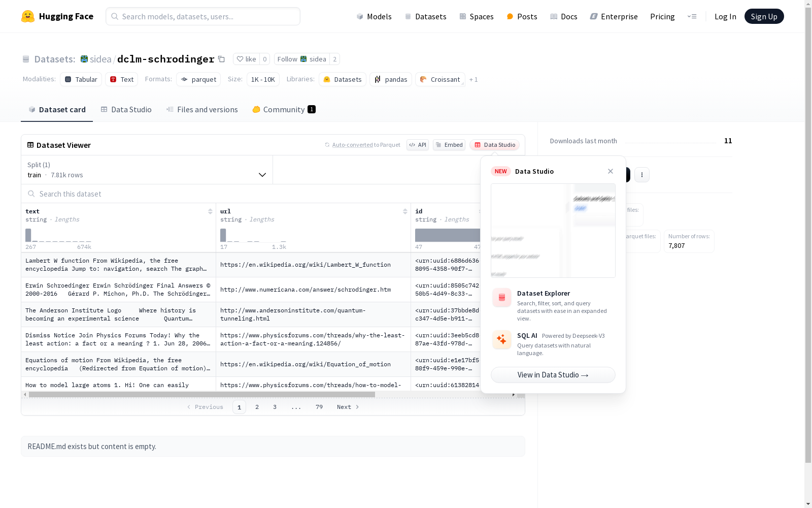
Task: Open the Docs nav item
Action: point(563,16)
